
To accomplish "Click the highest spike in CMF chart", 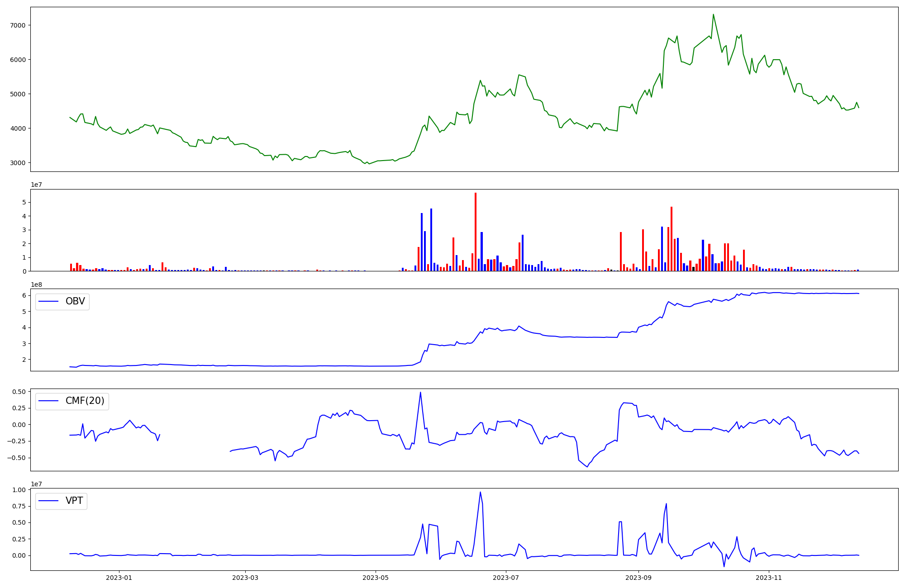I will click(420, 392).
